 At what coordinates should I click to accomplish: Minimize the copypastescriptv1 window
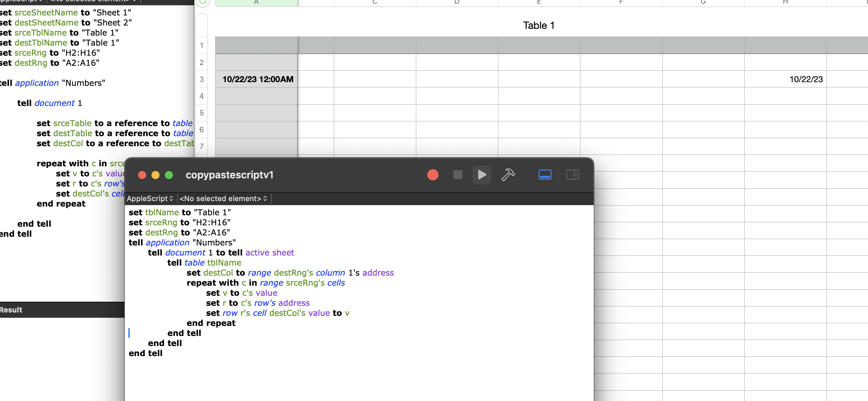click(x=156, y=175)
